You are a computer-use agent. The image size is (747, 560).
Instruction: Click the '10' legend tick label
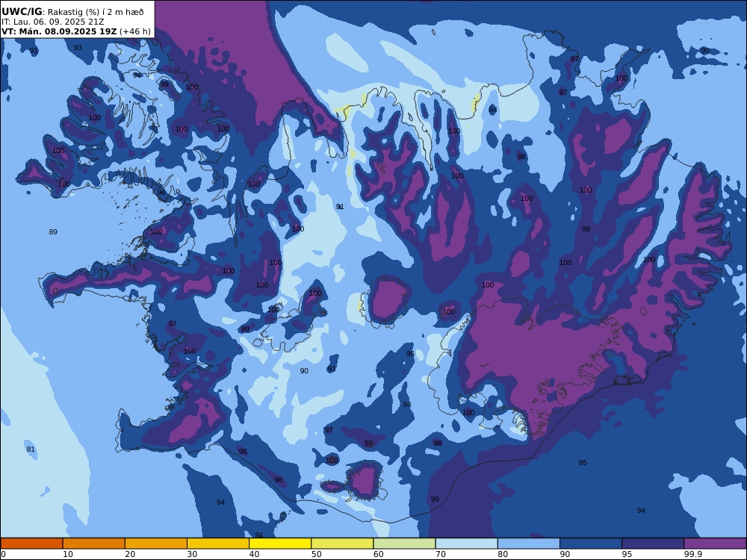[x=68, y=554]
